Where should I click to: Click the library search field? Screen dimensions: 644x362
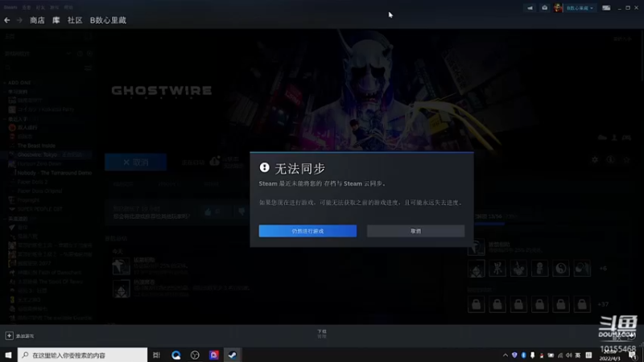point(43,68)
